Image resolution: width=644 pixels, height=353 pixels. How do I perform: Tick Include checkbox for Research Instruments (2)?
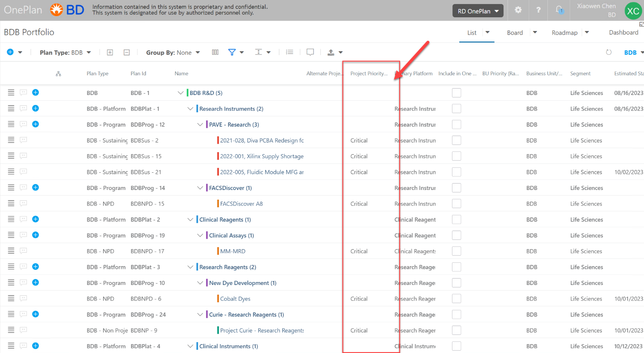pos(456,109)
